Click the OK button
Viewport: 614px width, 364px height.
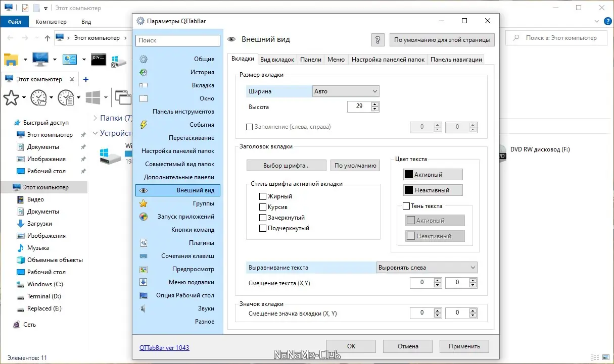pyautogui.click(x=351, y=346)
